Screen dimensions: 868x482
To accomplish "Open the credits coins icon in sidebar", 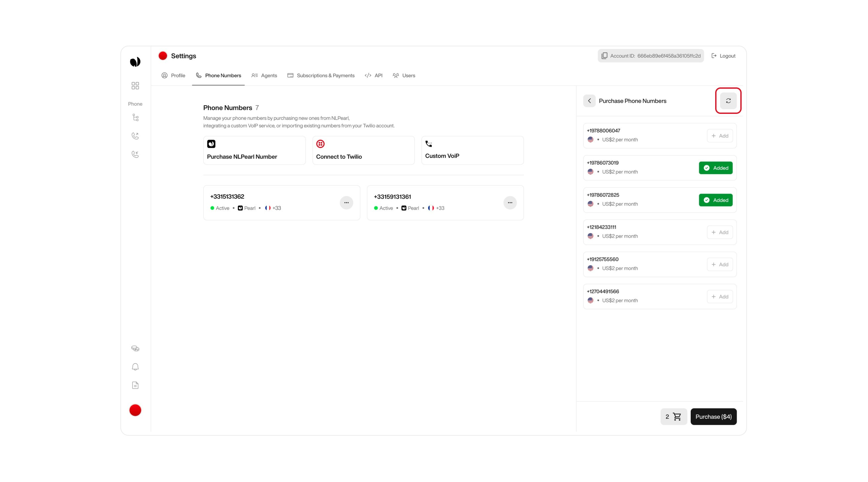I will pyautogui.click(x=135, y=348).
